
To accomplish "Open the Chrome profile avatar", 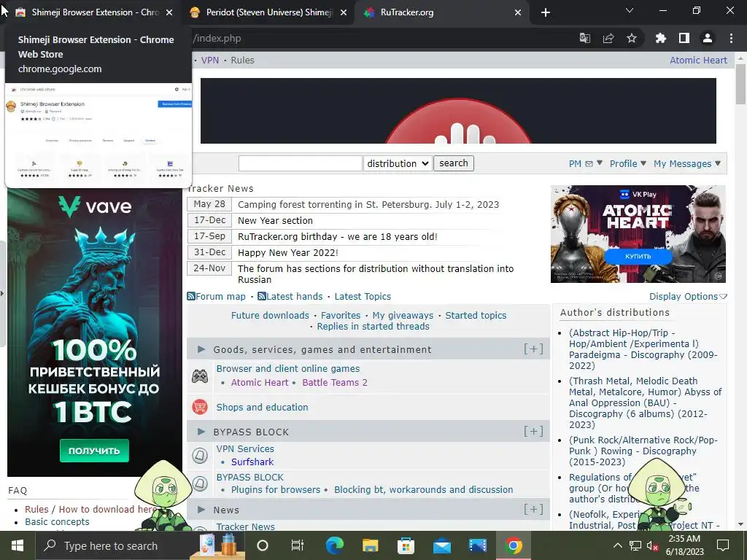I will [x=708, y=38].
